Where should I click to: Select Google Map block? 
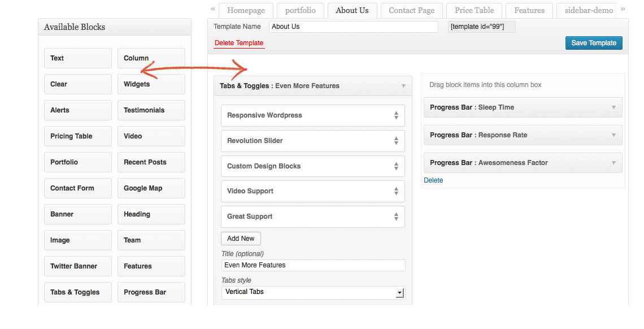pyautogui.click(x=151, y=188)
